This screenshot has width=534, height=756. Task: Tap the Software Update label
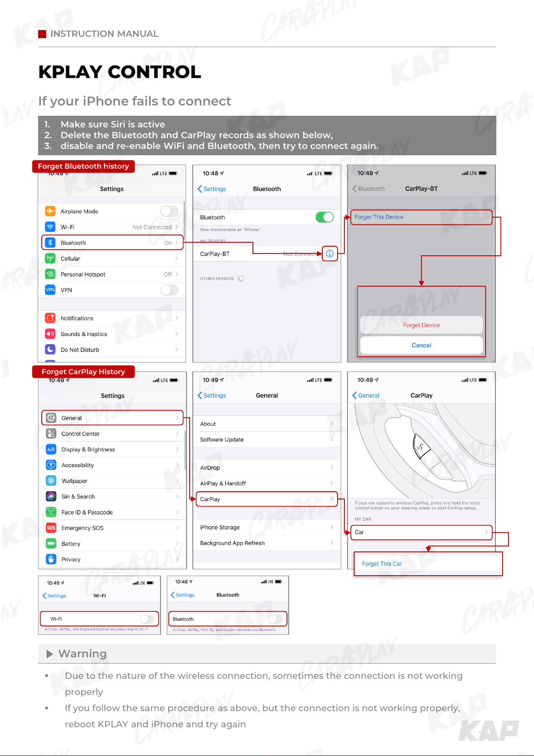coord(222,439)
